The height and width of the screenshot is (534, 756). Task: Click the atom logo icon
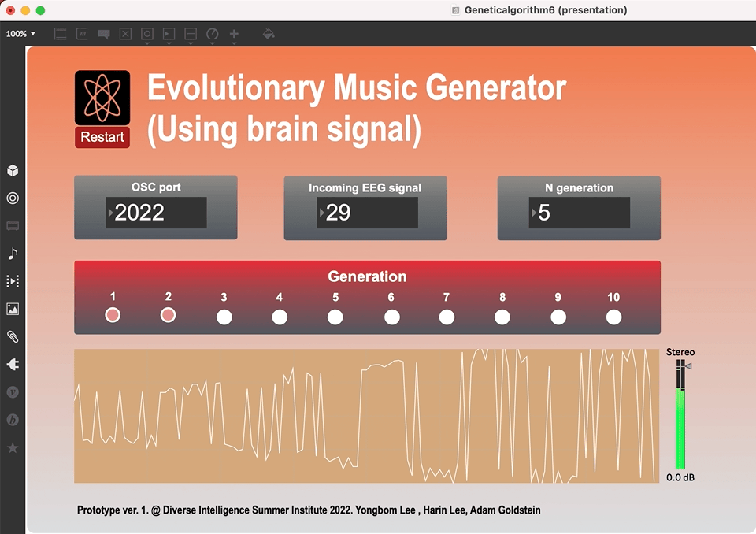pyautogui.click(x=102, y=97)
